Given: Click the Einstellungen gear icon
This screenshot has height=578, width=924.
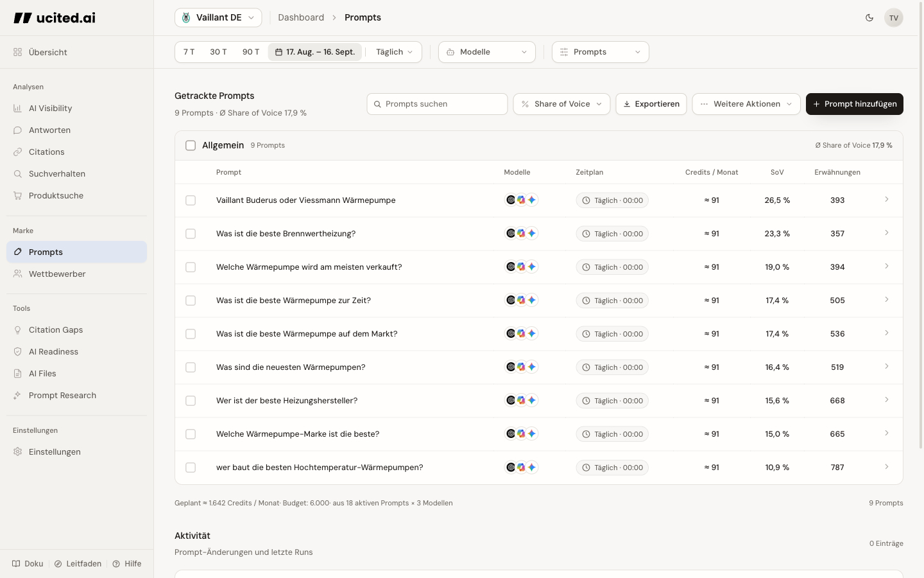Looking at the screenshot, I should [x=17, y=452].
